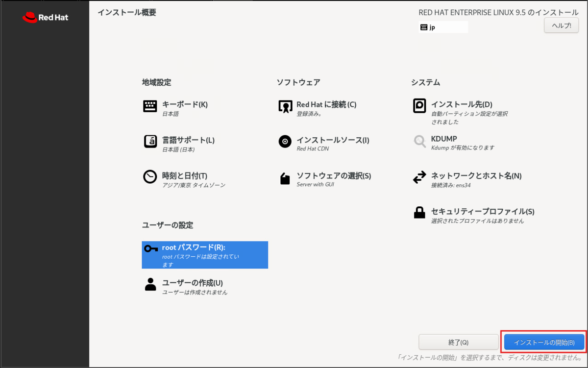
Task: Click the disk warning note at the bottom
Action: pos(489,358)
